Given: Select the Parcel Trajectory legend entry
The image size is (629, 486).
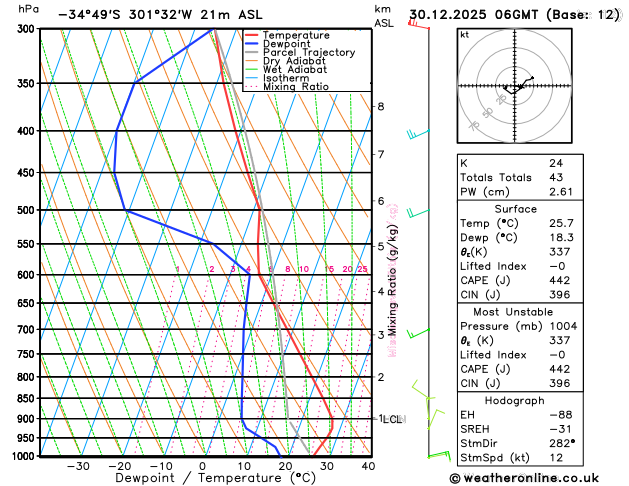Looking at the screenshot, I should 300,53.
